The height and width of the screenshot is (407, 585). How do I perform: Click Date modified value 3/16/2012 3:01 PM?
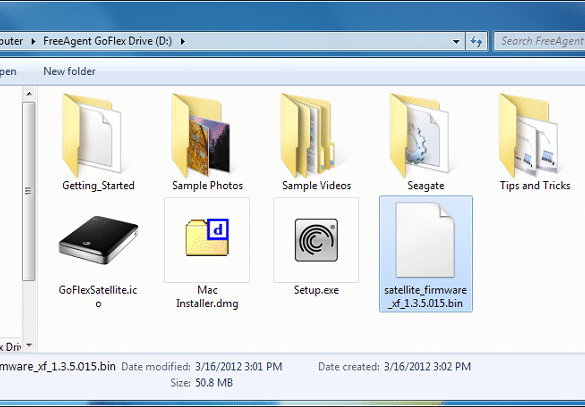pos(238,367)
